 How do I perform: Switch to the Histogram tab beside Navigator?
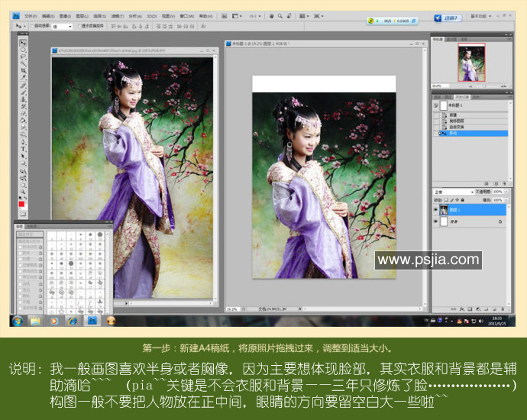pos(451,39)
